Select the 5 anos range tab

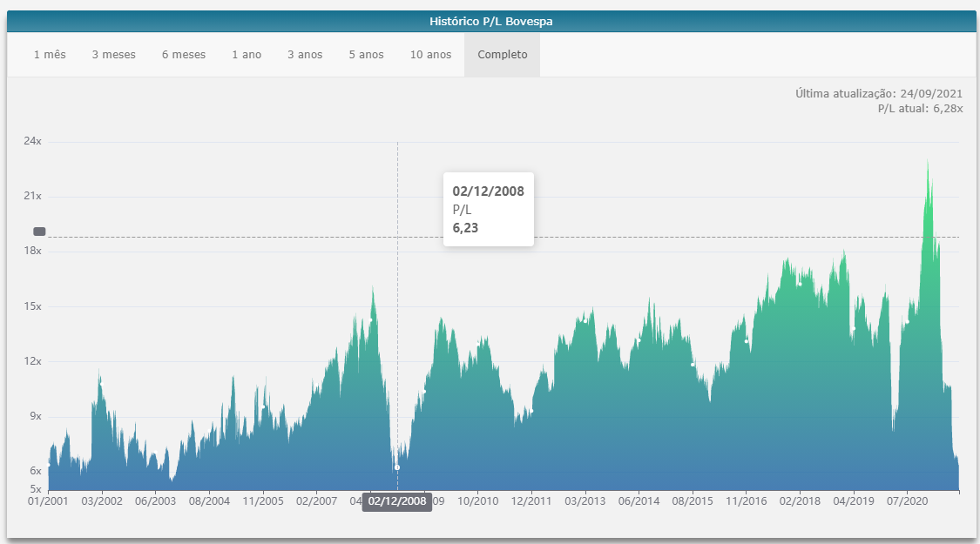[366, 55]
